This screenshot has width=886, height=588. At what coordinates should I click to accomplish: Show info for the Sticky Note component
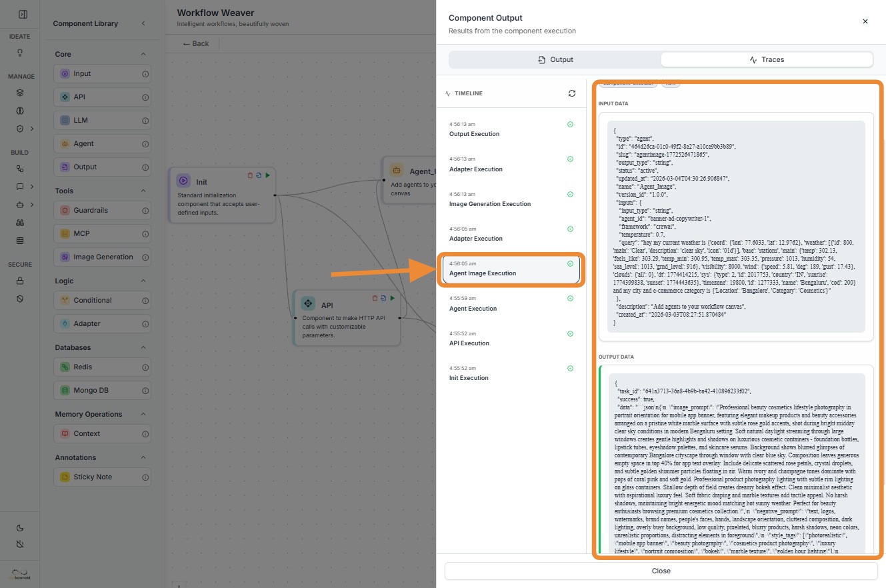tap(145, 477)
